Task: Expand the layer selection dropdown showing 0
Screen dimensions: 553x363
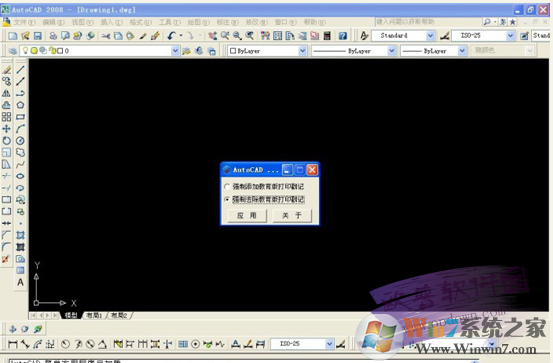Action: click(x=175, y=51)
